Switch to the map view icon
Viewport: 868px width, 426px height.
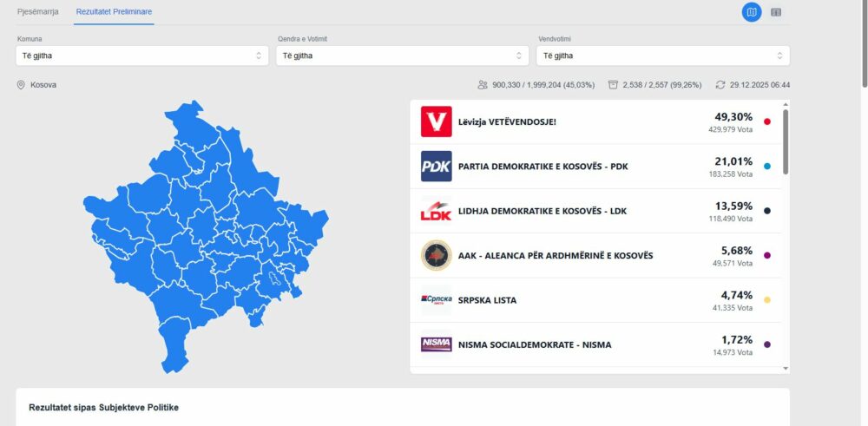click(751, 12)
